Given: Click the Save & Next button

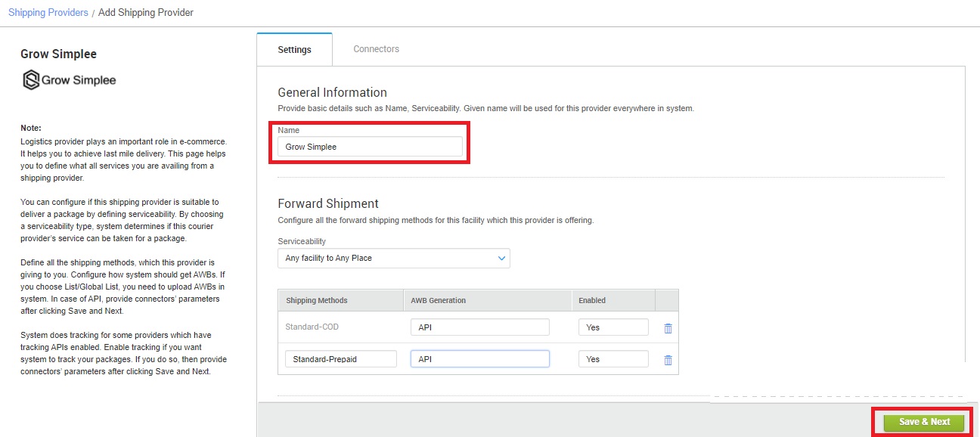Looking at the screenshot, I should [x=924, y=422].
